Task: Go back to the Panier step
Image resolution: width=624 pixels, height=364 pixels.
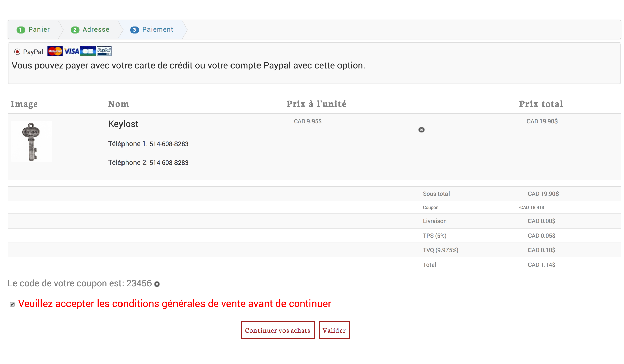Action: tap(33, 30)
